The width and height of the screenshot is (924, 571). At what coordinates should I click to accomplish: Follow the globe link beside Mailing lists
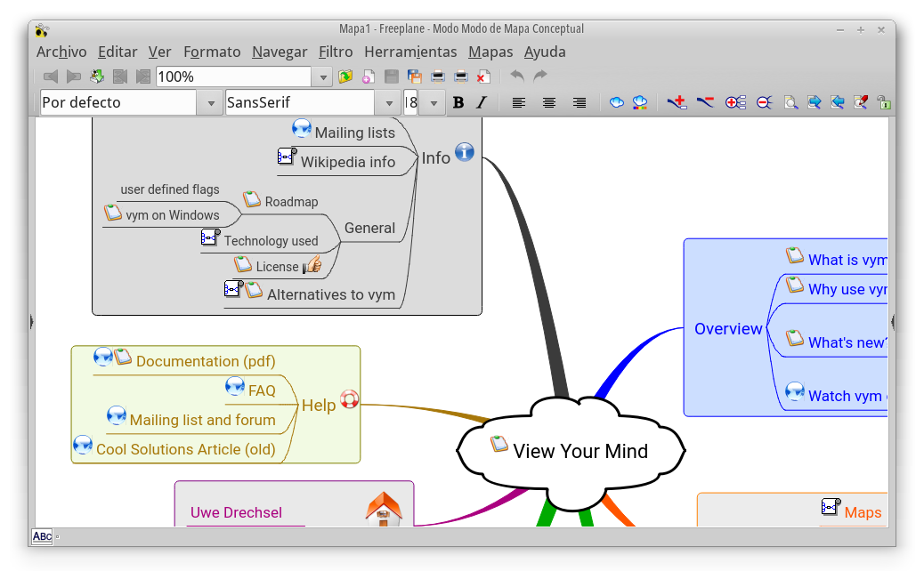302,128
